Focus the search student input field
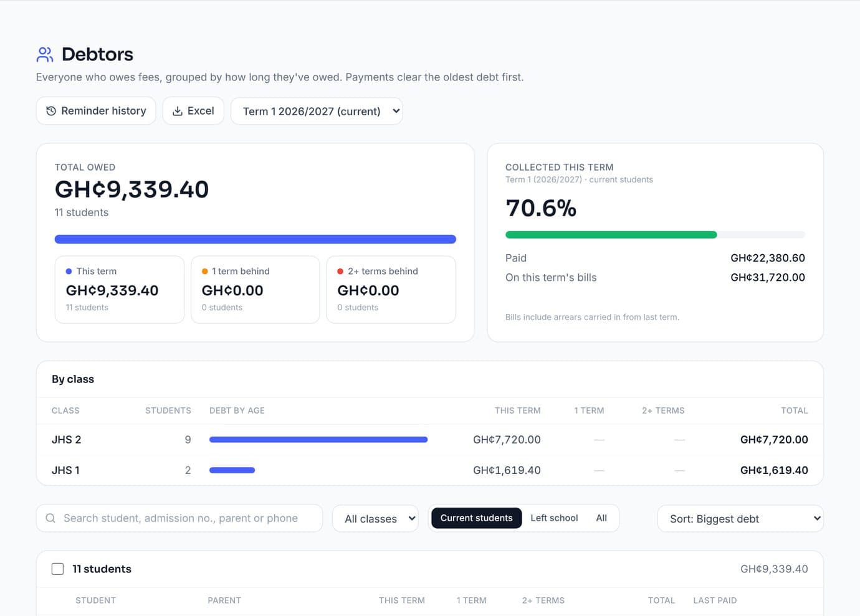Screen dimensions: 860x616 click(179, 518)
